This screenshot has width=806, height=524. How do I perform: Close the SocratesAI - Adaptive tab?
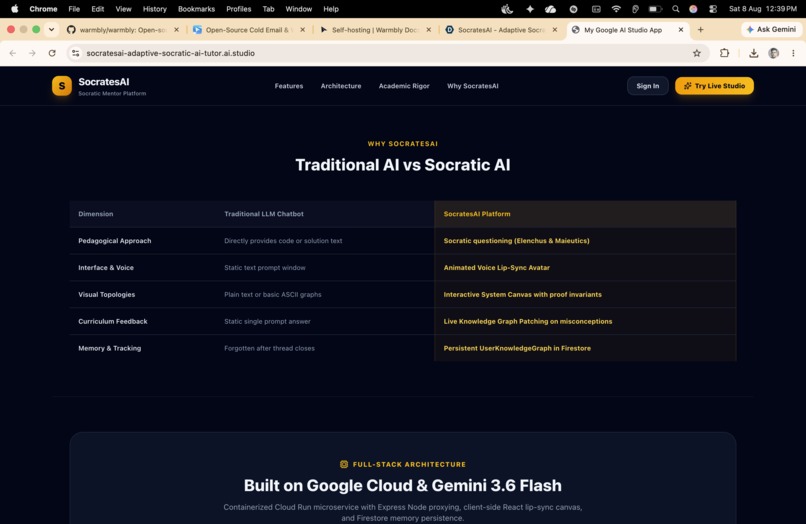tap(555, 30)
